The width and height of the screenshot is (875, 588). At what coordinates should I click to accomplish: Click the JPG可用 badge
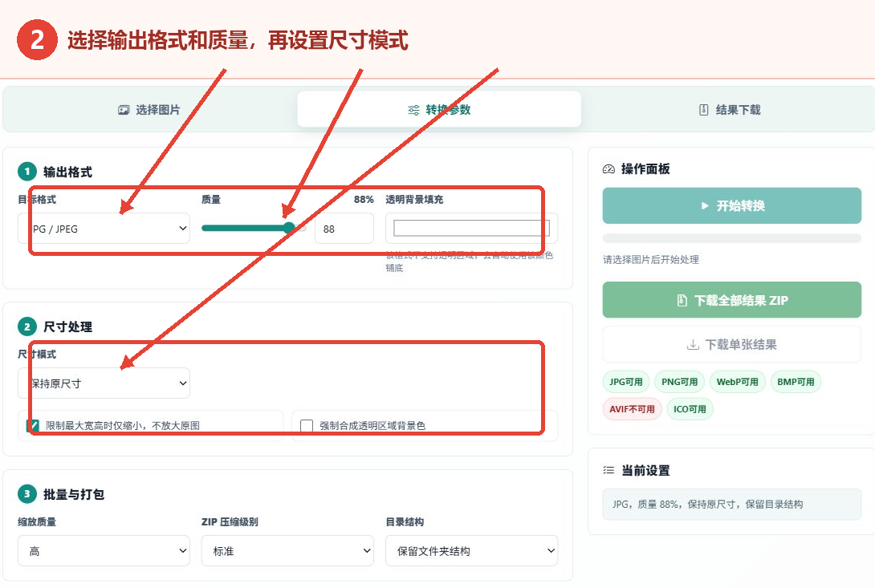pyautogui.click(x=625, y=382)
